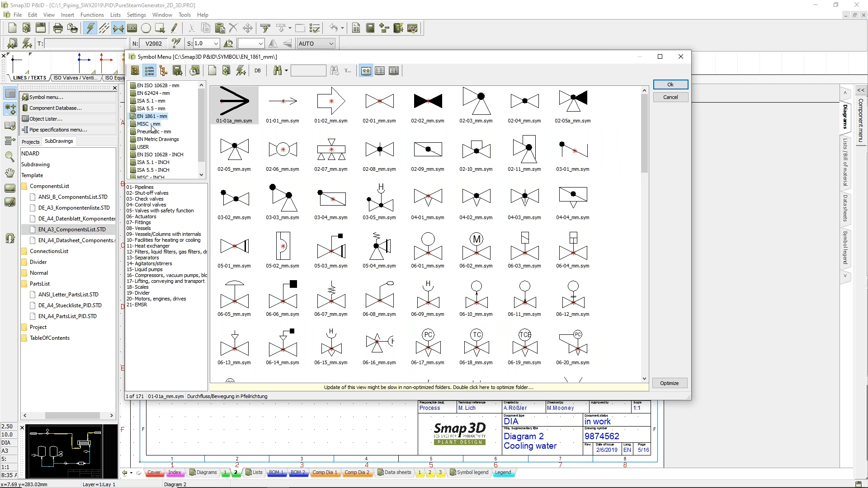Open the Undo history dropdown arrow

[342, 28]
